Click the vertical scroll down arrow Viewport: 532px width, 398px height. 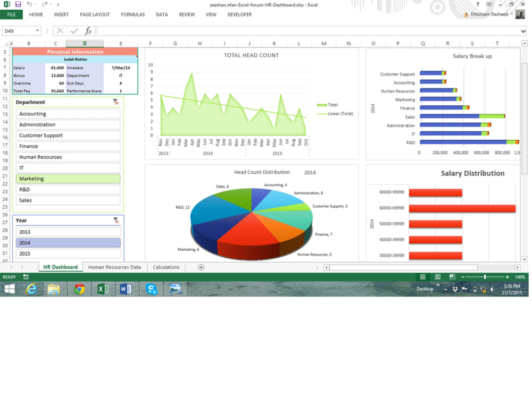[525, 259]
